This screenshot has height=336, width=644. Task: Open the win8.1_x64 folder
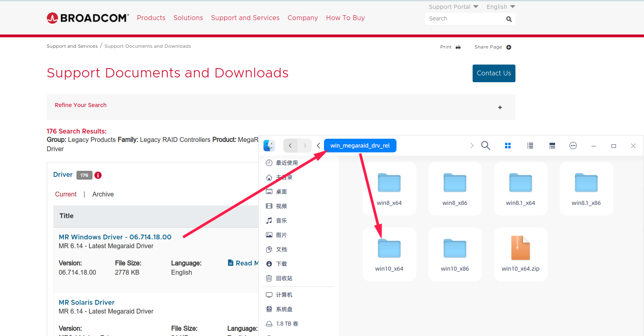tap(521, 189)
